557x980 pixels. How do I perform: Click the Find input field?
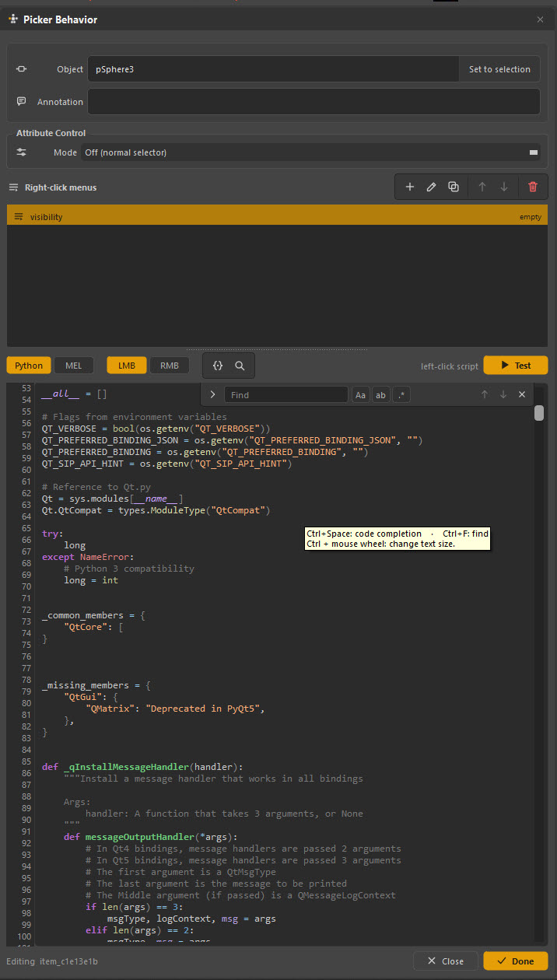(x=286, y=395)
